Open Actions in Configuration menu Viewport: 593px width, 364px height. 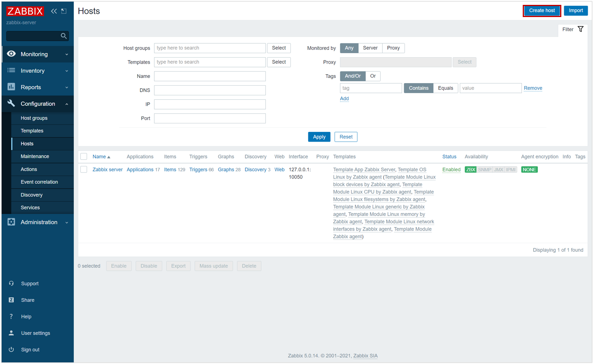[x=29, y=169]
